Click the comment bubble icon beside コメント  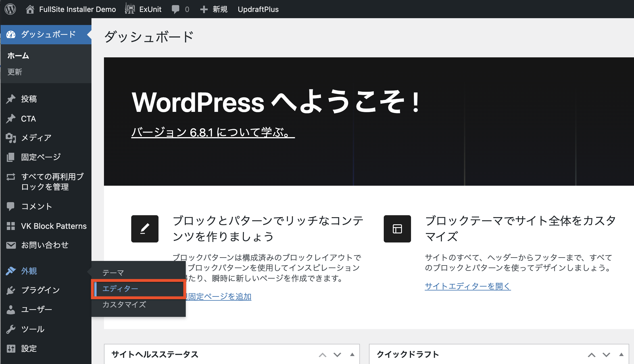(11, 206)
